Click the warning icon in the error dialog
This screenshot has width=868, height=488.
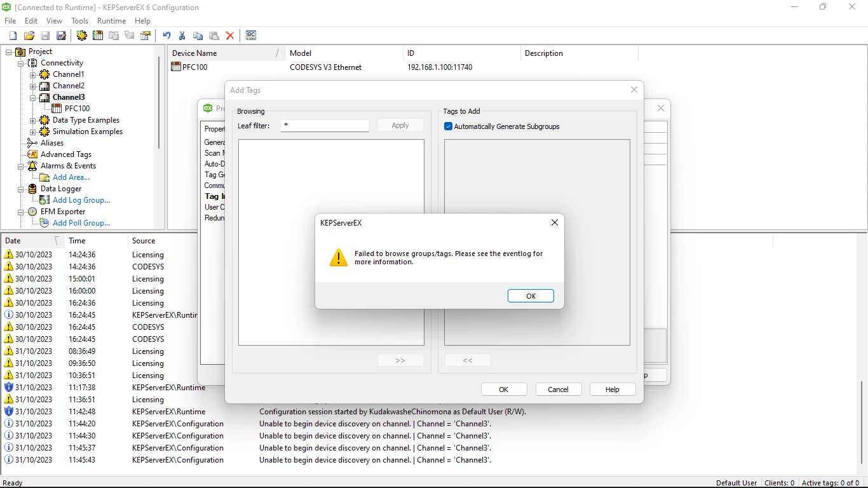pyautogui.click(x=339, y=257)
